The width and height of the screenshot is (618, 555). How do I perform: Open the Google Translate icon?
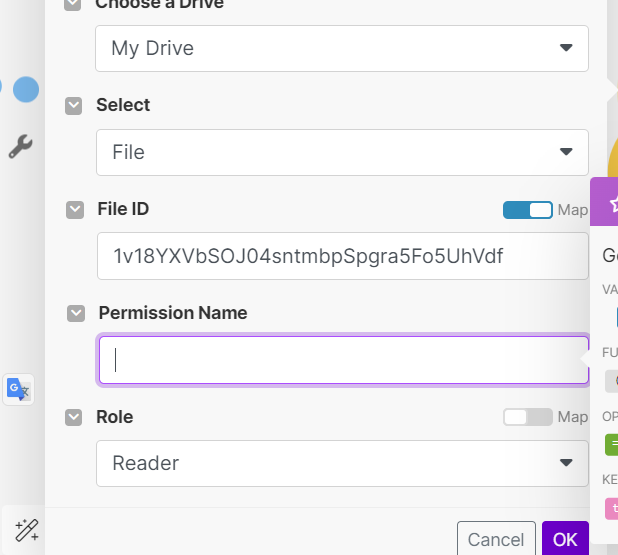pos(19,389)
